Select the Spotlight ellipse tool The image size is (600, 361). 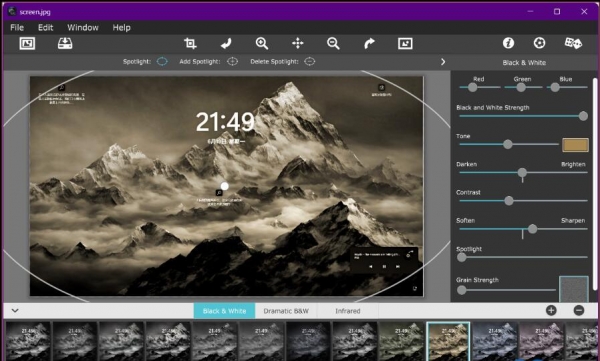[x=162, y=62]
